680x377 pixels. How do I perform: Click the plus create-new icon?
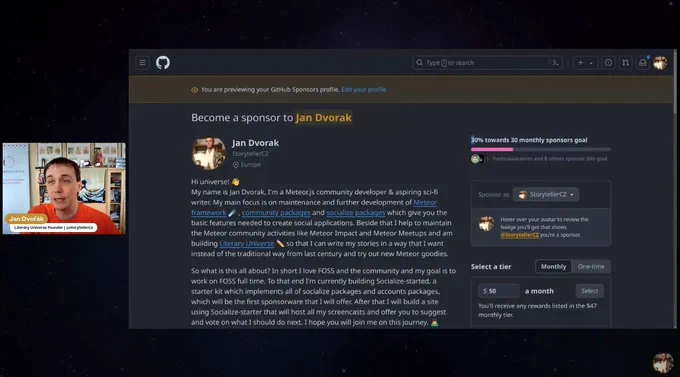[580, 63]
